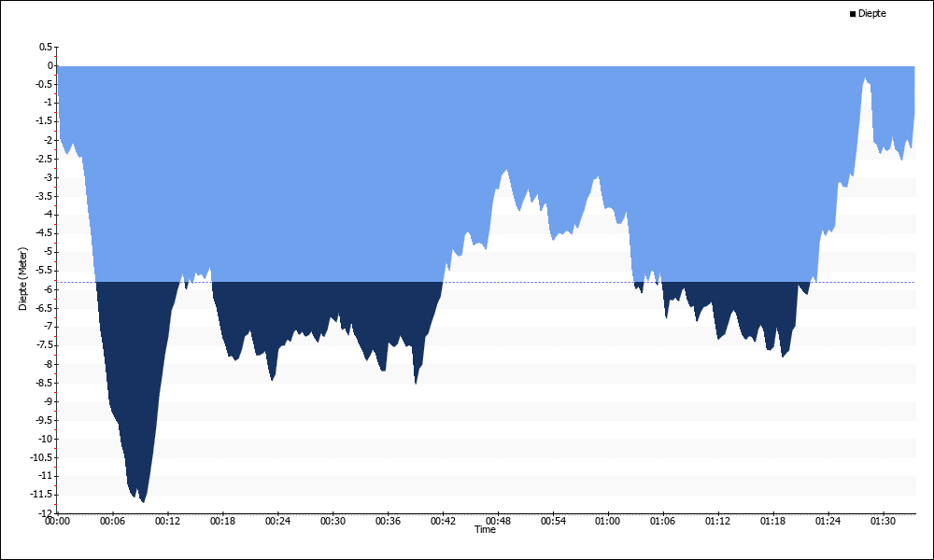This screenshot has width=934, height=560.
Task: Click the -3 depth axis label
Action: 48,177
